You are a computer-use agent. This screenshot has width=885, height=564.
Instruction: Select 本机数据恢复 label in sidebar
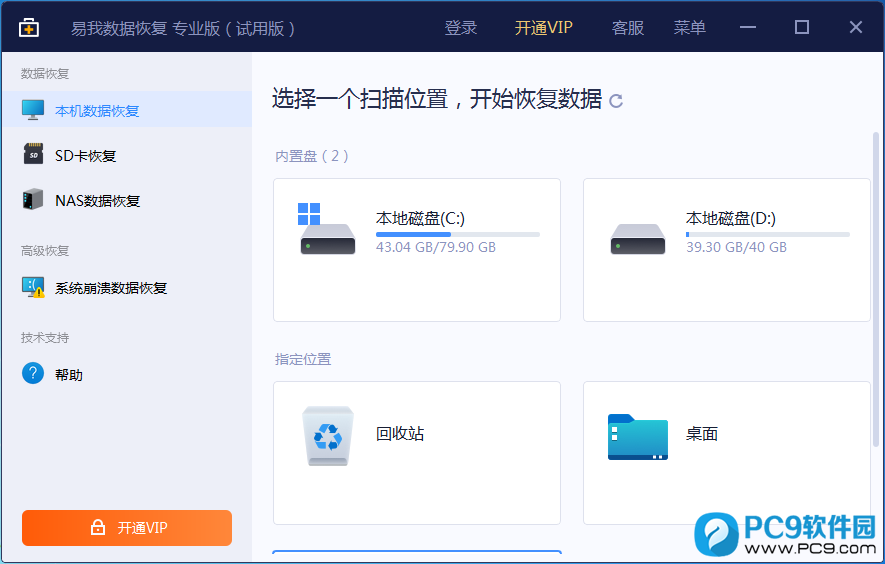pos(97,111)
